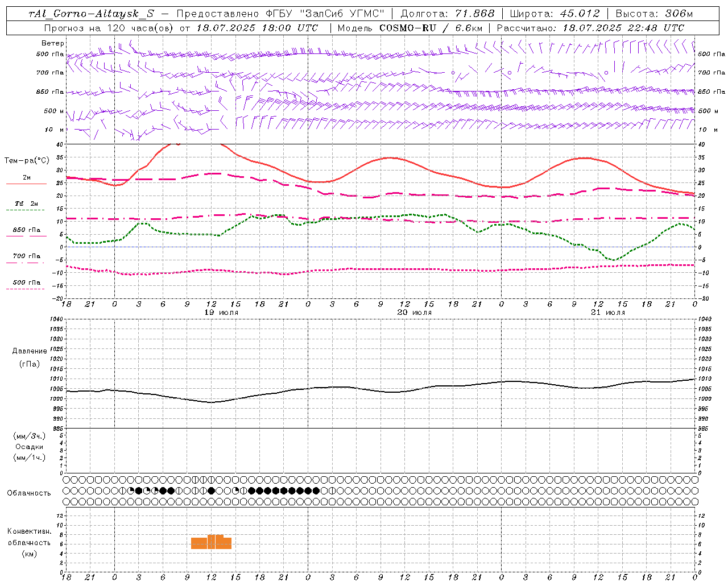The image size is (728, 582).
Task: Click the (мм/3ч.) precipitation unit label
Action: tap(30, 436)
